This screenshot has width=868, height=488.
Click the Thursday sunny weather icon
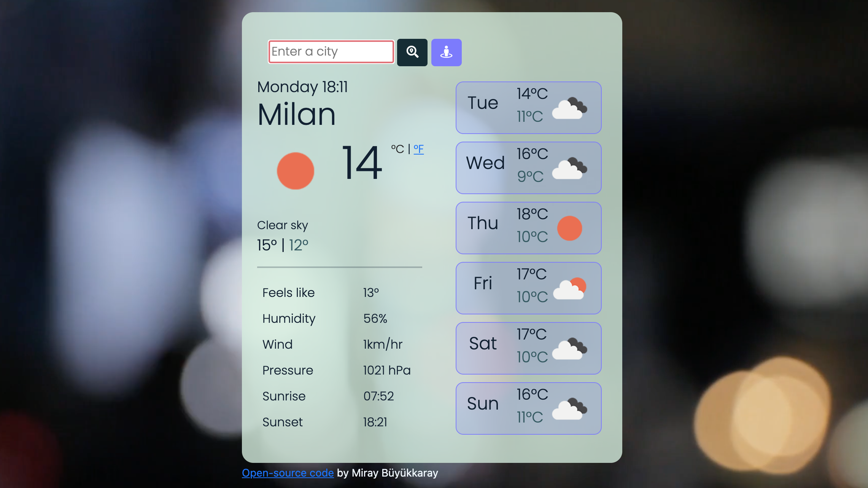(x=569, y=228)
